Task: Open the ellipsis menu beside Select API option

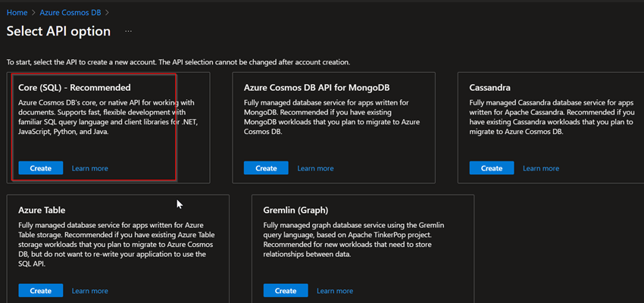Action: pos(129,31)
